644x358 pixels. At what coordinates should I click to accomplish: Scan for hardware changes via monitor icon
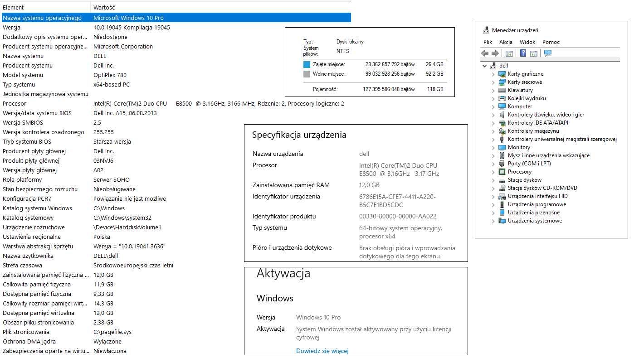pyautogui.click(x=548, y=53)
